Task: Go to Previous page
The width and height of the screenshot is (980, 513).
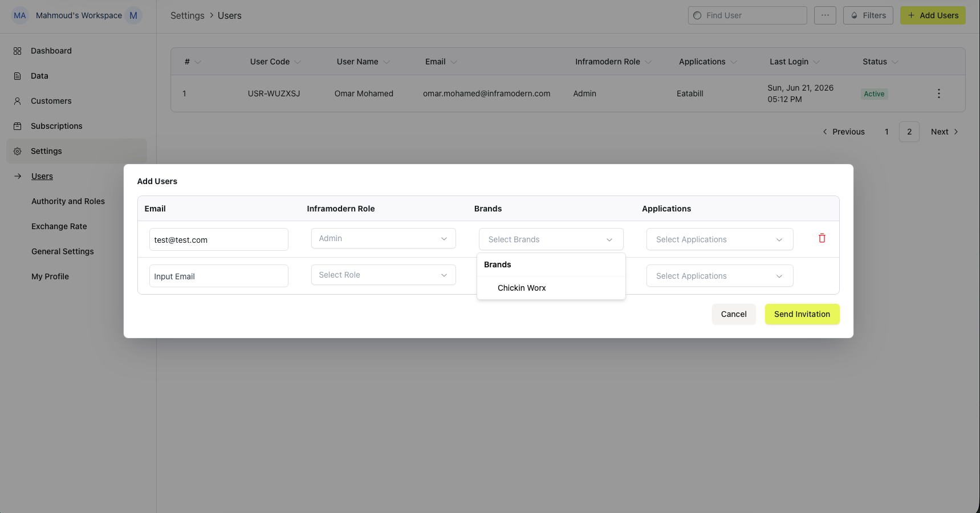Action: 844,132
